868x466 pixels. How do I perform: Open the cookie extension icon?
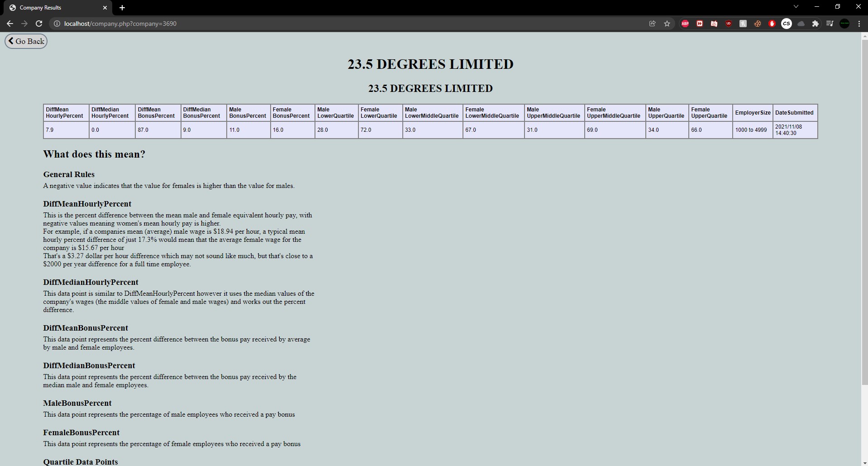(x=758, y=24)
